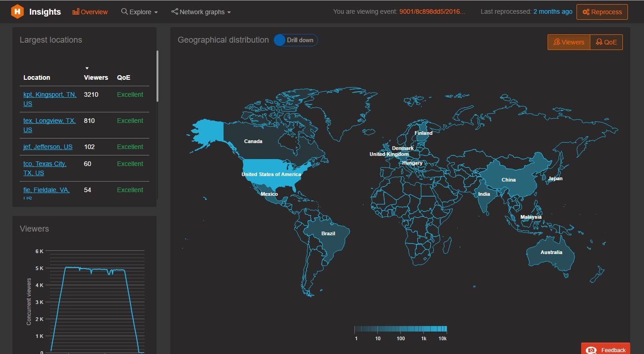The height and width of the screenshot is (354, 644).
Task: Click the gears icon on the Reprocess button
Action: 585,12
